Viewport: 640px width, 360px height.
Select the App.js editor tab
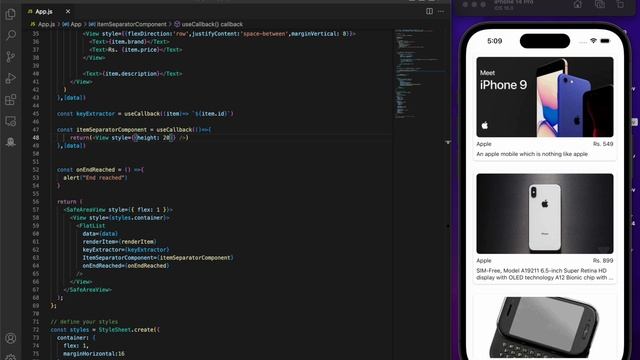coord(48,11)
